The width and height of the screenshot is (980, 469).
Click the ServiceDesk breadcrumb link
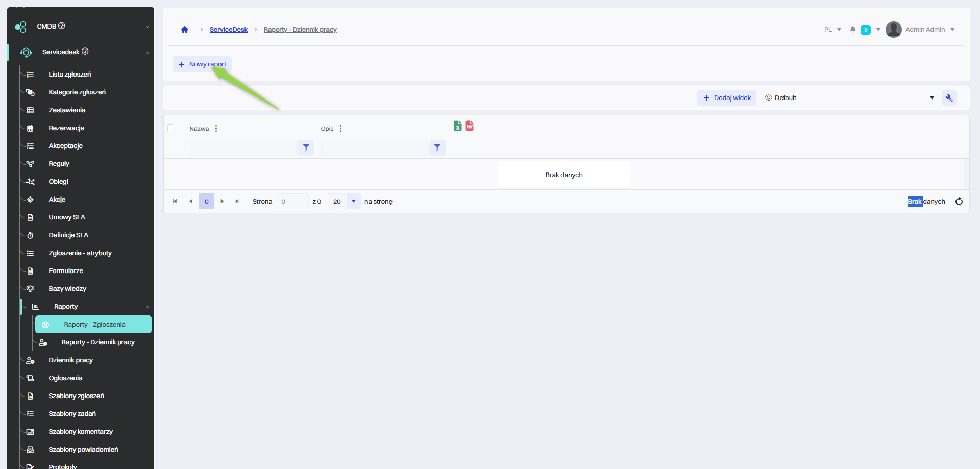click(228, 30)
